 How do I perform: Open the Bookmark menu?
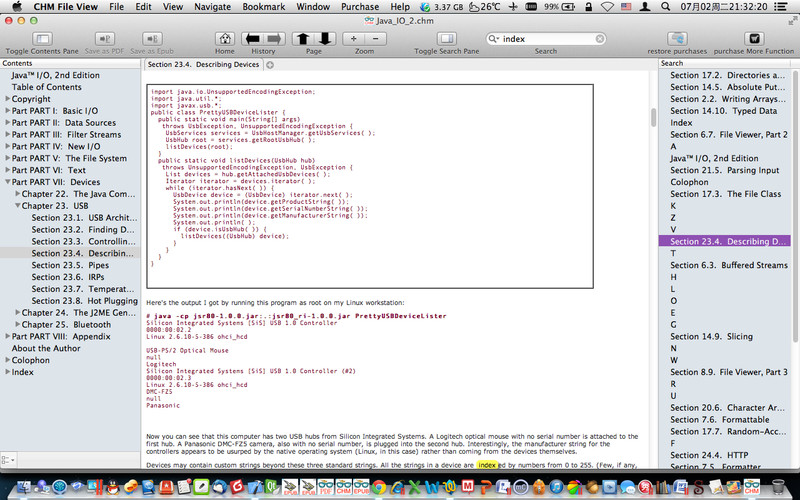(x=270, y=7)
